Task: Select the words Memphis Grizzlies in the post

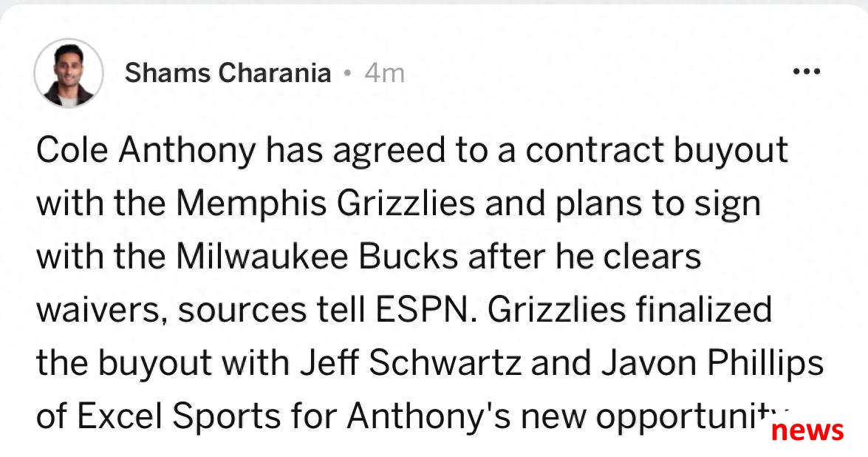Action: point(326,205)
